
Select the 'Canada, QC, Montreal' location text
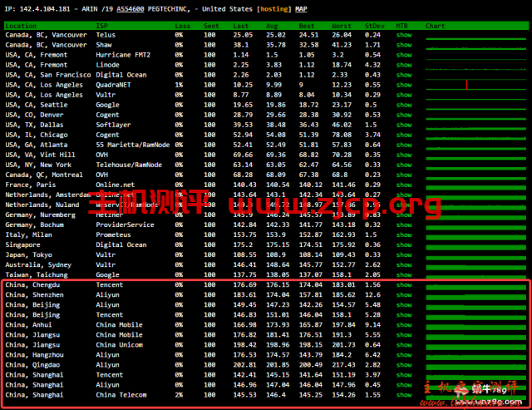[44, 175]
